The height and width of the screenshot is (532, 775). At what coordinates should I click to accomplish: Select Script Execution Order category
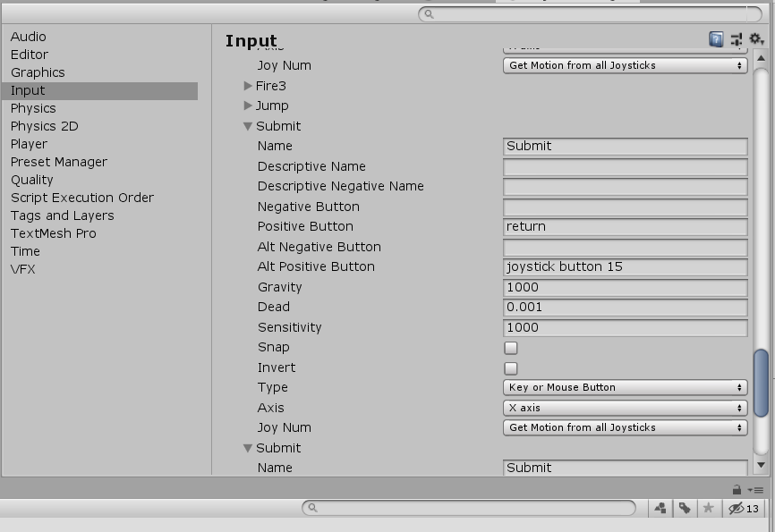(x=82, y=198)
